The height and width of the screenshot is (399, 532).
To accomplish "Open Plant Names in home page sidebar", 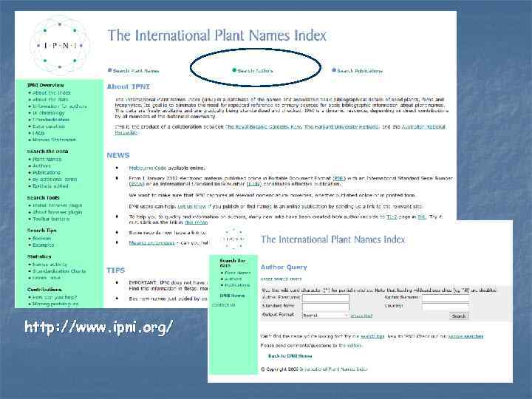I will tap(47, 159).
